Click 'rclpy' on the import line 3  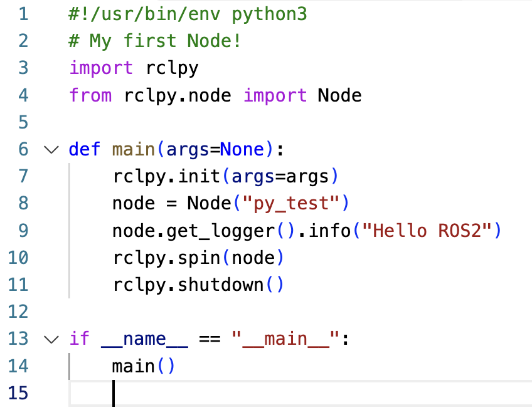pyautogui.click(x=172, y=69)
